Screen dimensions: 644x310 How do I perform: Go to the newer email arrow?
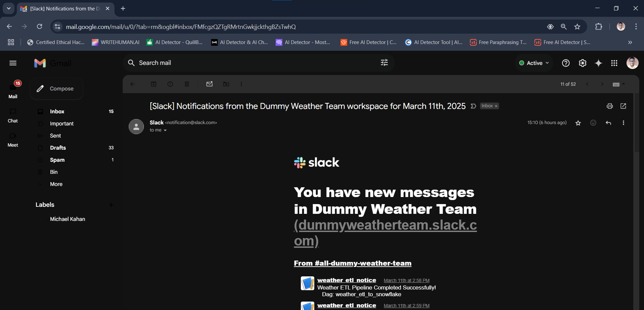[587, 84]
